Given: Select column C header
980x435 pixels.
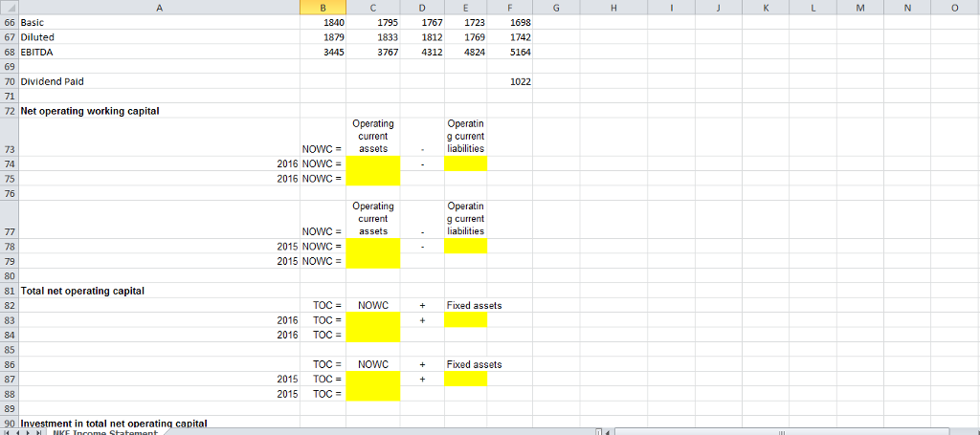Looking at the screenshot, I should pyautogui.click(x=373, y=8).
